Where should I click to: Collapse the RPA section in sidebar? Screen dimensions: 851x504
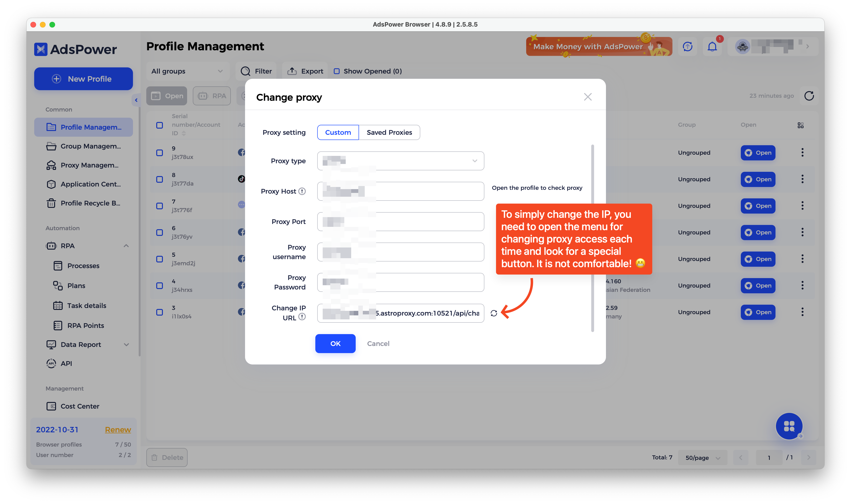pos(126,246)
